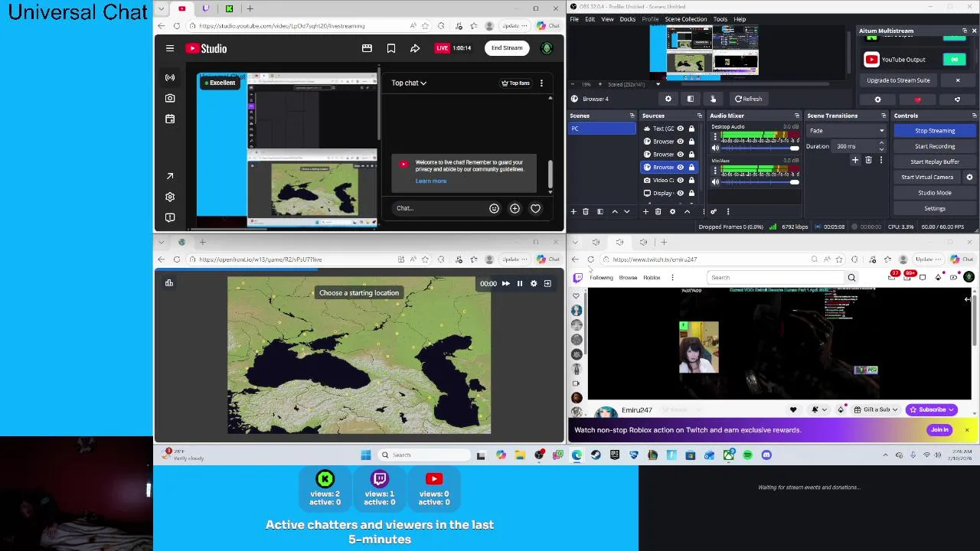Open the OBS Docks menu
The height and width of the screenshot is (551, 980).
[628, 19]
